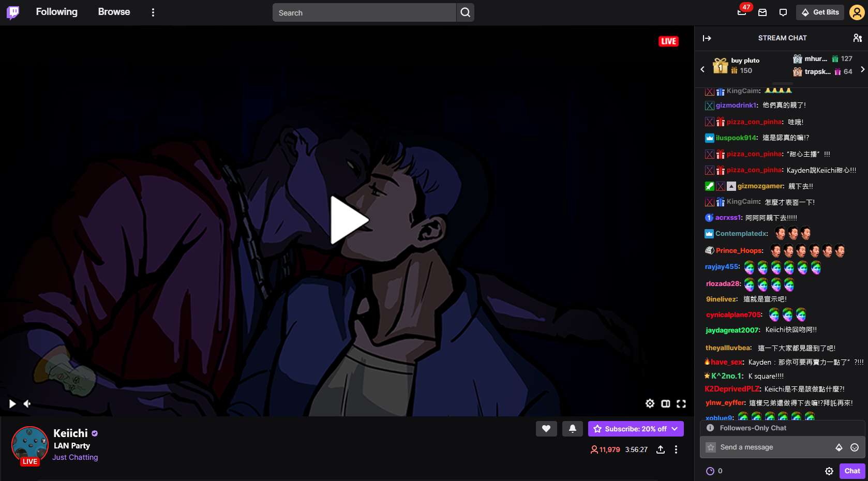The image size is (868, 481).
Task: Click the purple Chat send button
Action: click(852, 471)
